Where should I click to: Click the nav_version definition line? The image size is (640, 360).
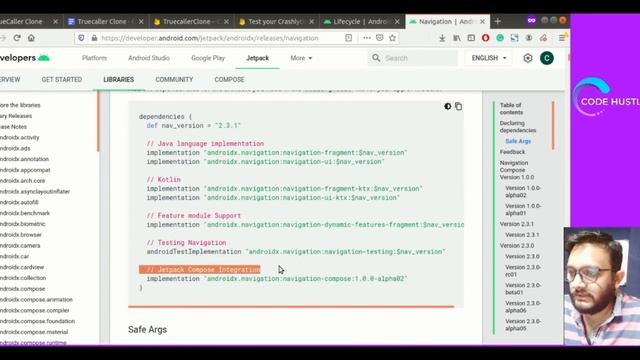[x=194, y=125]
